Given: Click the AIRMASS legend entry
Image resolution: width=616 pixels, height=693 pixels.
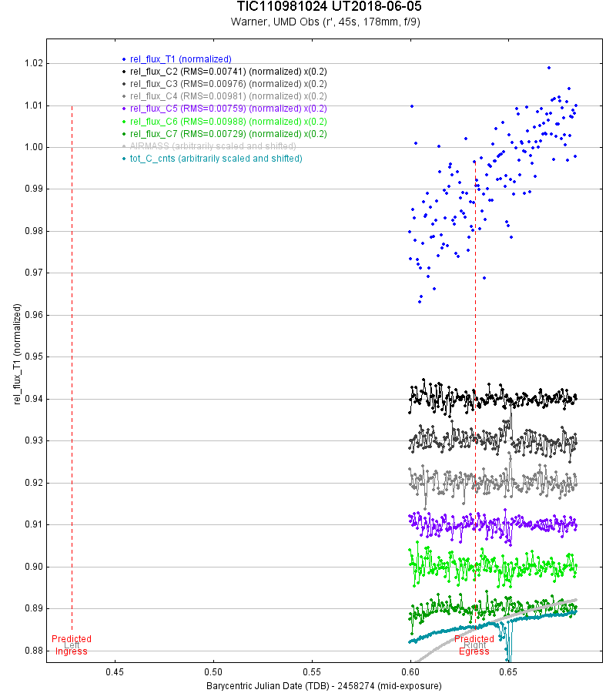Looking at the screenshot, I should point(213,146).
